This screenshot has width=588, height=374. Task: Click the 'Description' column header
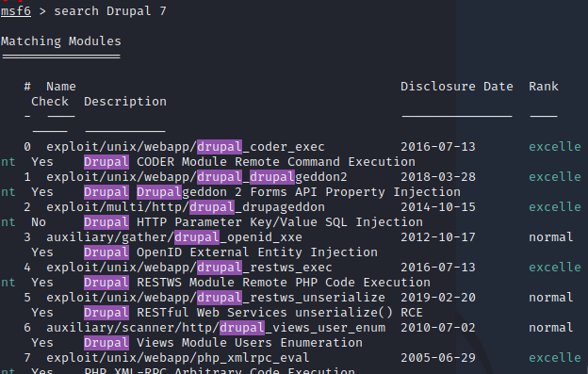[x=125, y=102]
